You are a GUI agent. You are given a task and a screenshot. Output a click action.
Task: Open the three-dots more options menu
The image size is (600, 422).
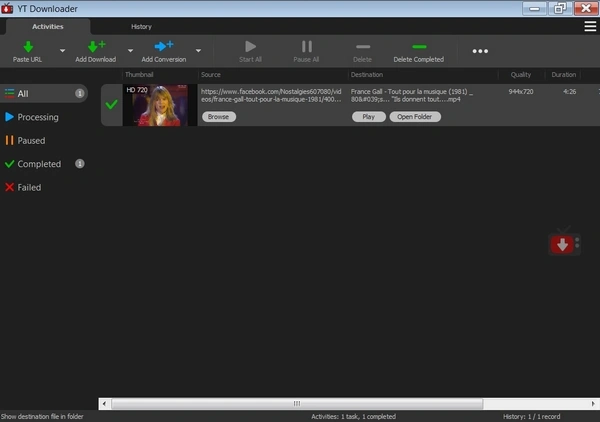coord(480,51)
